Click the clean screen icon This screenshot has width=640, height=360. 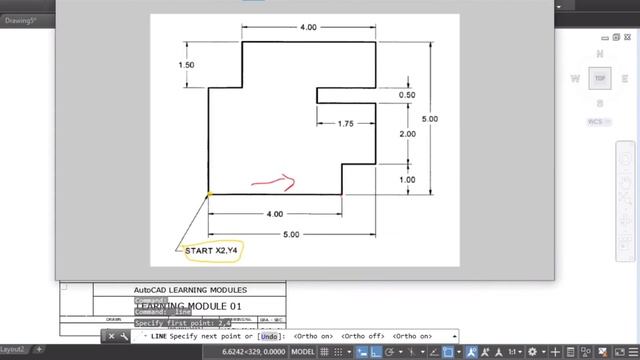620,352
